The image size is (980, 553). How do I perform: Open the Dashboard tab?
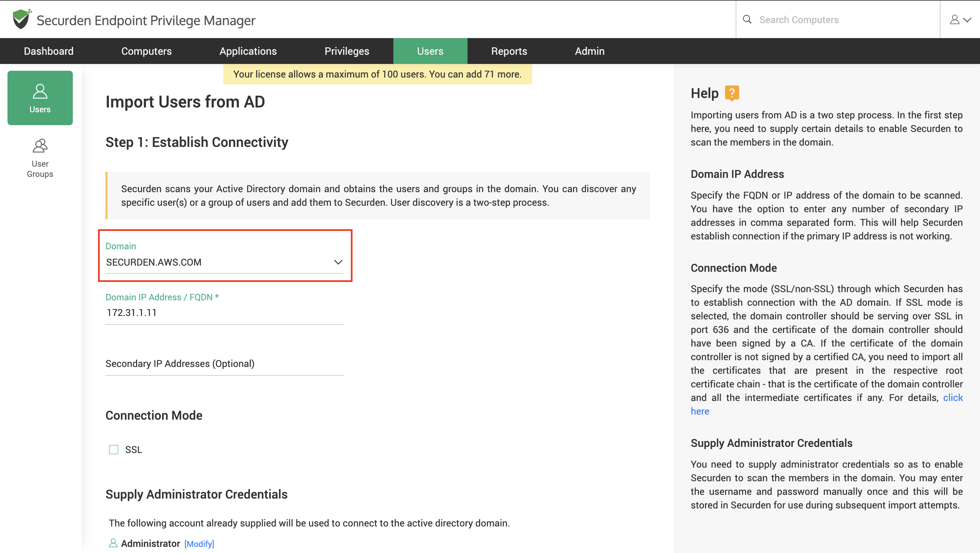point(49,51)
